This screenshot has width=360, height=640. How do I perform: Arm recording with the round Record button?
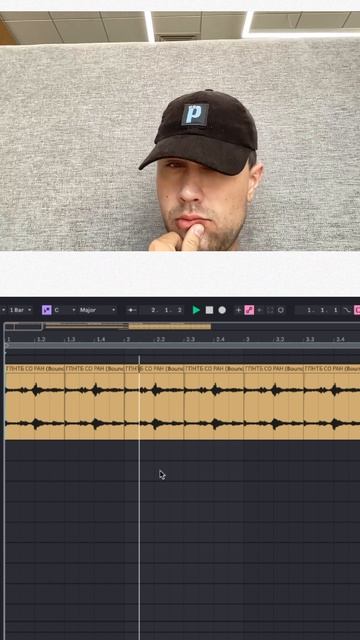coord(222,310)
